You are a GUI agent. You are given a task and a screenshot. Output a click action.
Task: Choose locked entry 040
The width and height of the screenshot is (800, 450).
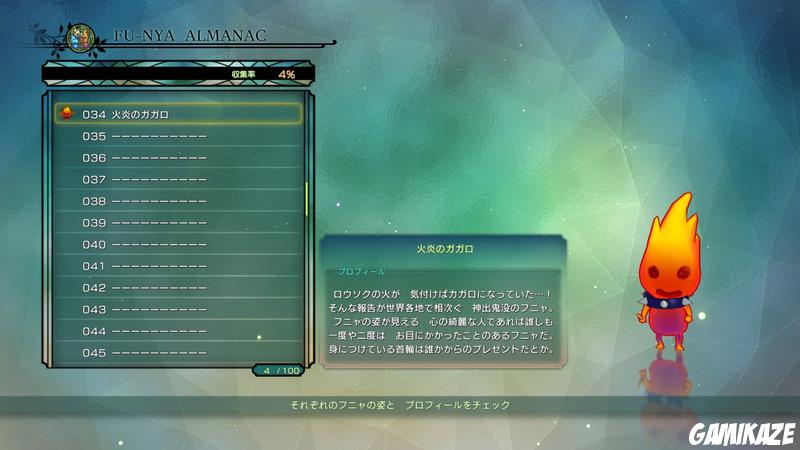click(178, 244)
